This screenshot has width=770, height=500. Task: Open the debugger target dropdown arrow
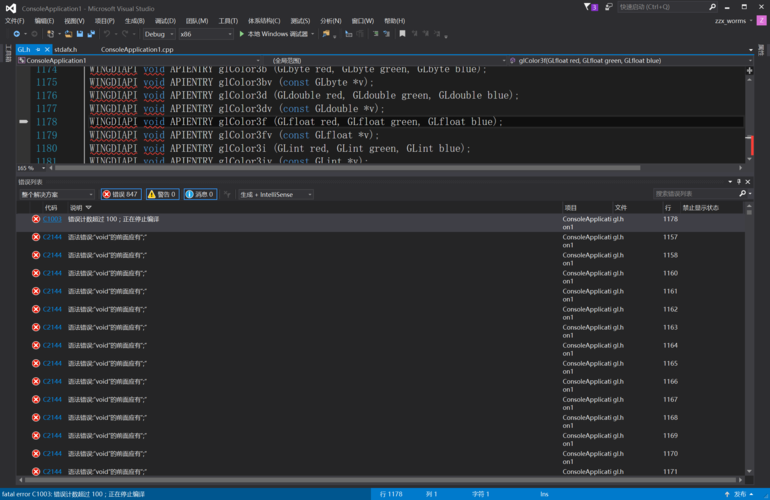[313, 34]
